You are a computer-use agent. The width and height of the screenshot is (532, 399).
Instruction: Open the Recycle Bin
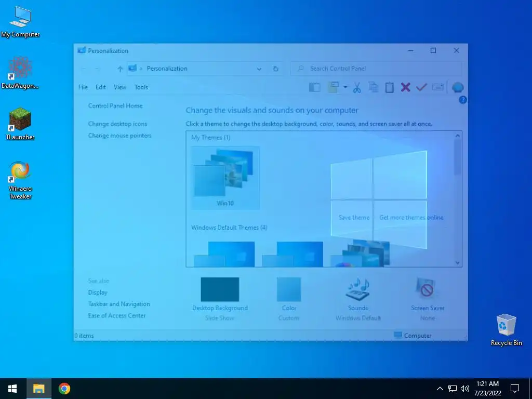pos(506,330)
